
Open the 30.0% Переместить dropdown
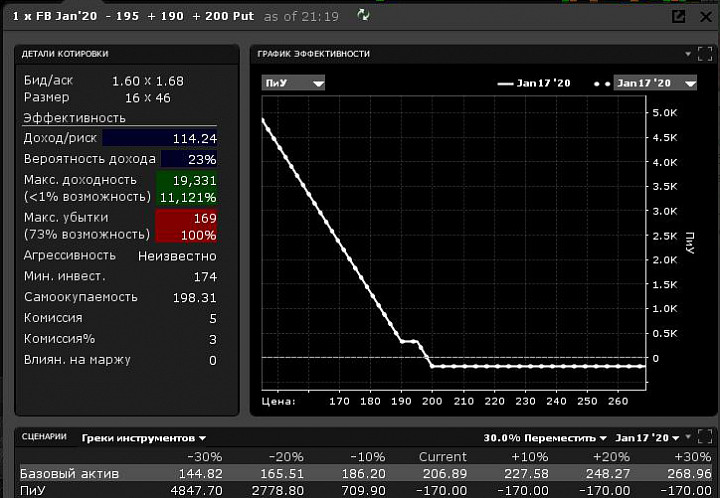(x=545, y=438)
